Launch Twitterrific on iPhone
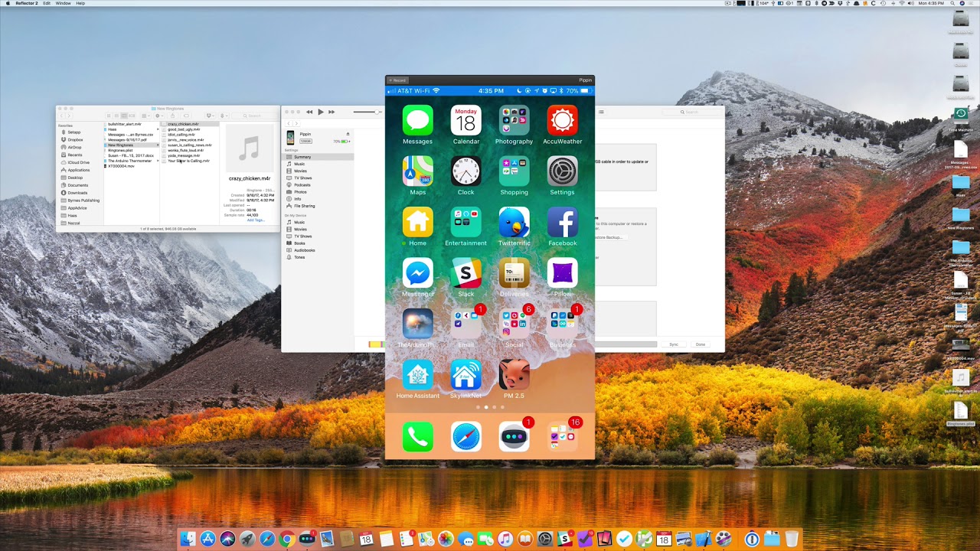This screenshot has width=980, height=551. (514, 223)
